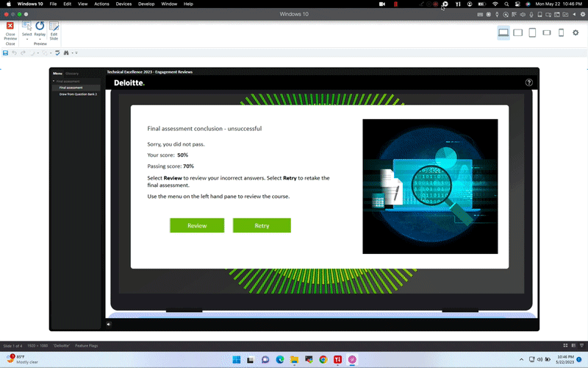Open the Select slide dropdown in the ribbon
Image resolution: width=588 pixels, height=368 pixels.
(x=27, y=31)
